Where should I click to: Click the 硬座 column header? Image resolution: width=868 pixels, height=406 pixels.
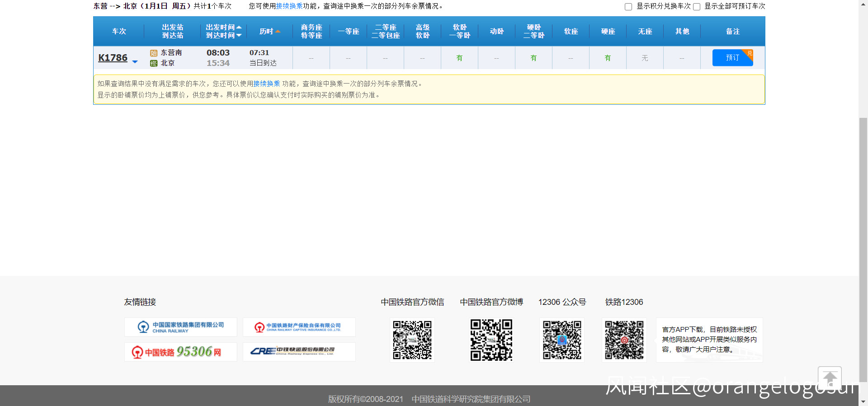coord(608,32)
